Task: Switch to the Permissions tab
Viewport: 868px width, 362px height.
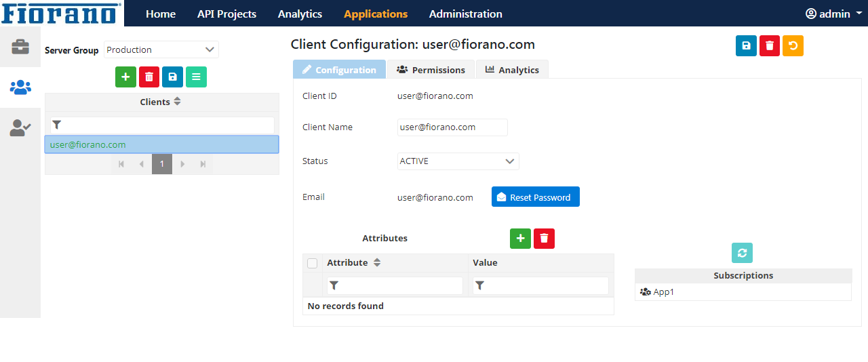Action: tap(431, 70)
